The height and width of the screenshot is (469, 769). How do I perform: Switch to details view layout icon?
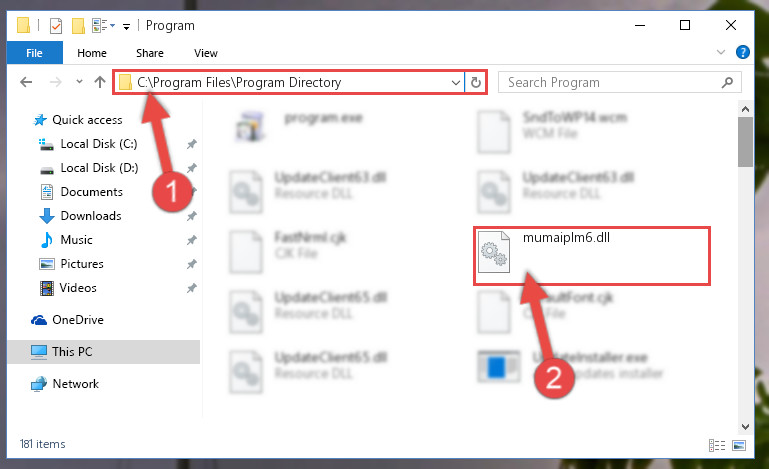pos(717,445)
